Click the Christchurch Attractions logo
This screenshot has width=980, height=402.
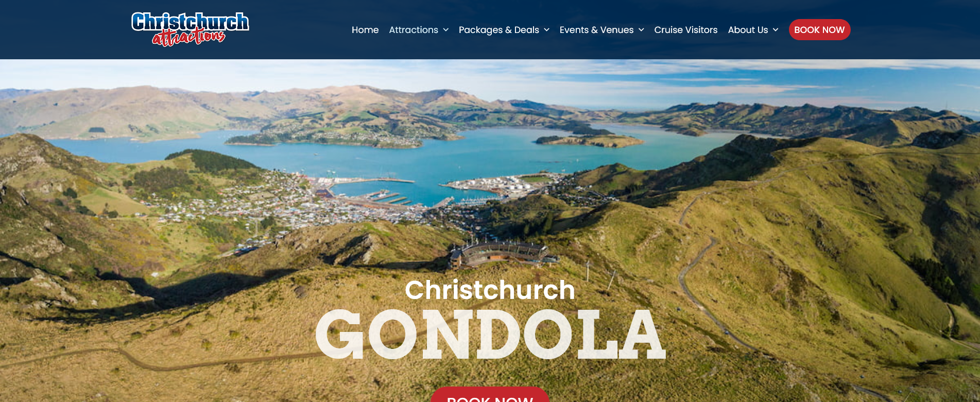coord(190,29)
